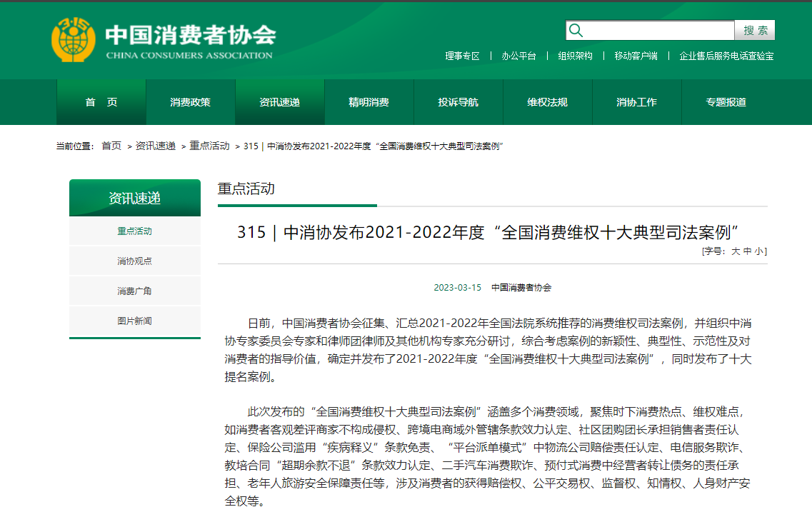Screen dimensions: 812x512
Task: Select 图片新闻 in the left sidebar
Action: (x=135, y=321)
